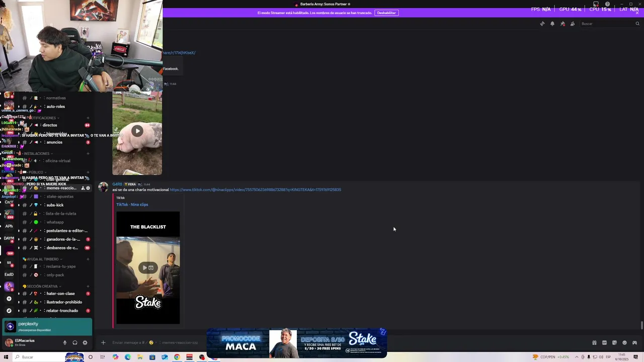
Task: Open the perplexity reward banner
Action: point(47,327)
